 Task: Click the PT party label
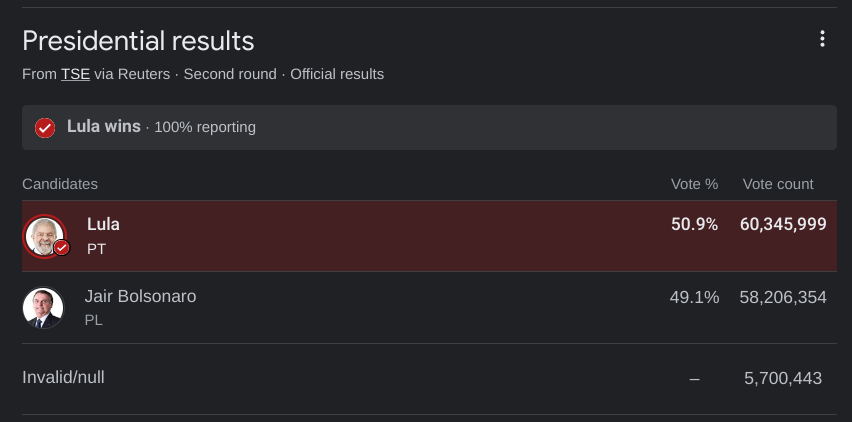96,249
